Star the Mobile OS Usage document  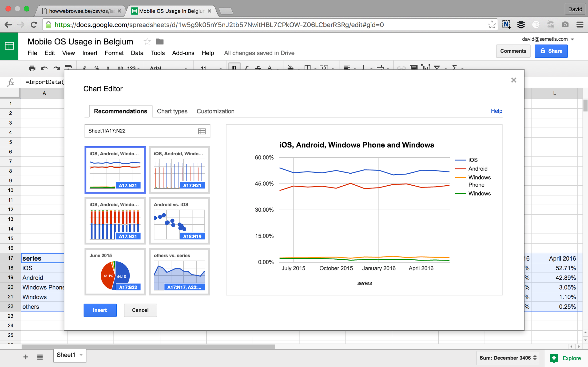pyautogui.click(x=147, y=42)
